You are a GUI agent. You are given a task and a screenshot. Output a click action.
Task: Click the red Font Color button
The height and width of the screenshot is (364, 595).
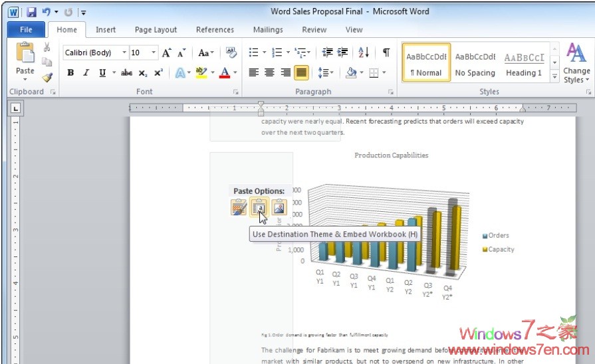[225, 73]
